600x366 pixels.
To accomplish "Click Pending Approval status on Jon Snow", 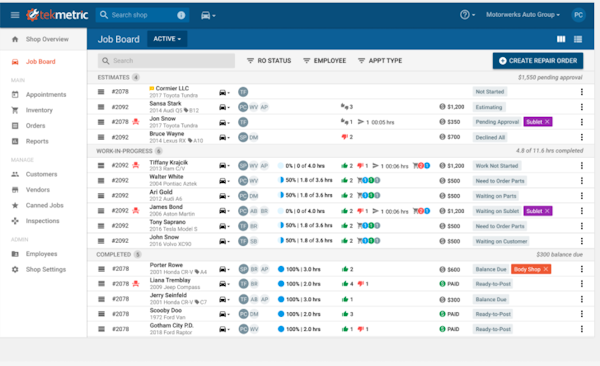I will (497, 122).
